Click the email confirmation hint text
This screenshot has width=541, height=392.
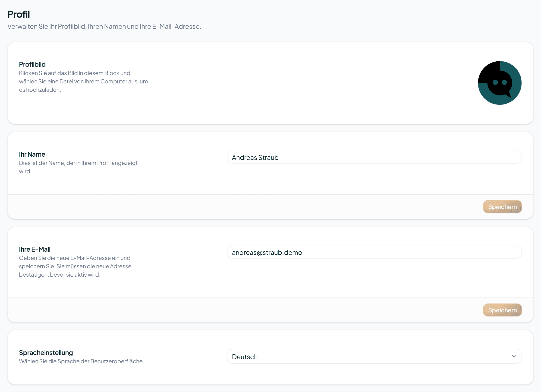point(75,266)
